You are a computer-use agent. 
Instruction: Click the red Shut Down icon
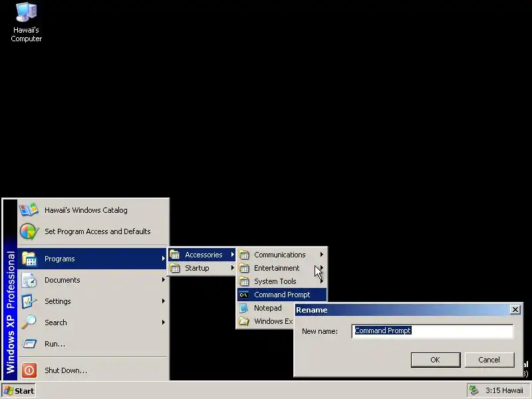29,370
